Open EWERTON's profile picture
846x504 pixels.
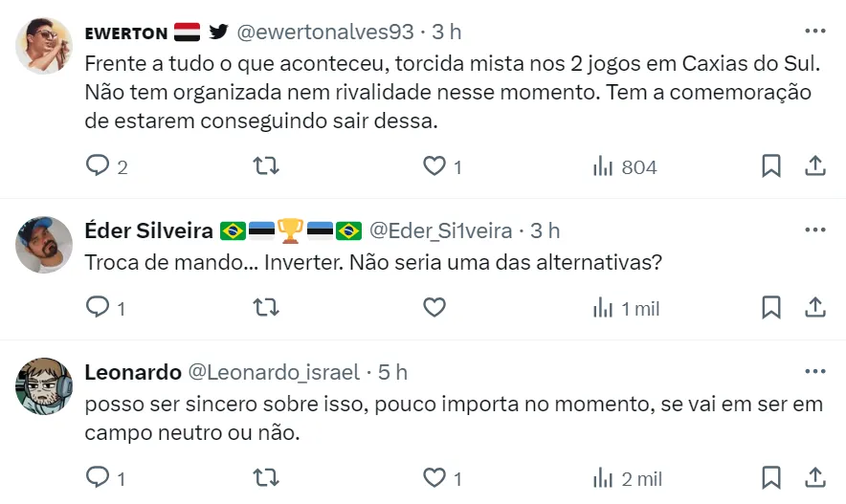coord(44,46)
